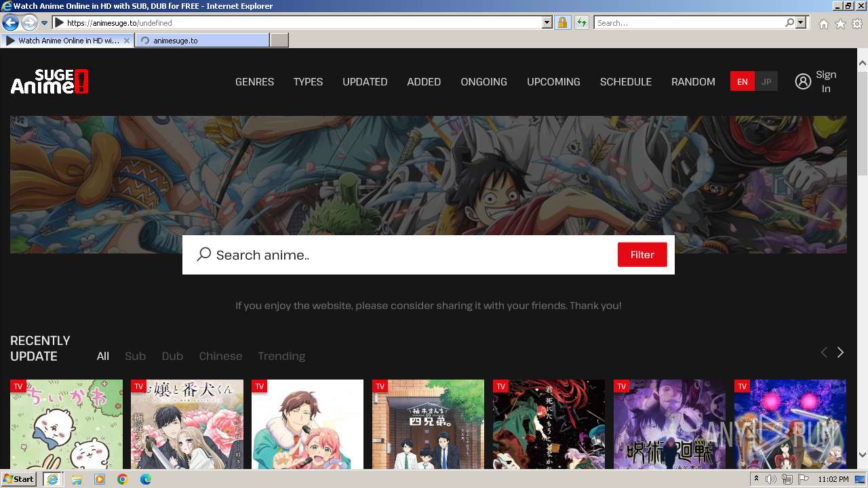The image size is (868, 488).
Task: Click the IE search box
Action: pyautogui.click(x=688, y=22)
